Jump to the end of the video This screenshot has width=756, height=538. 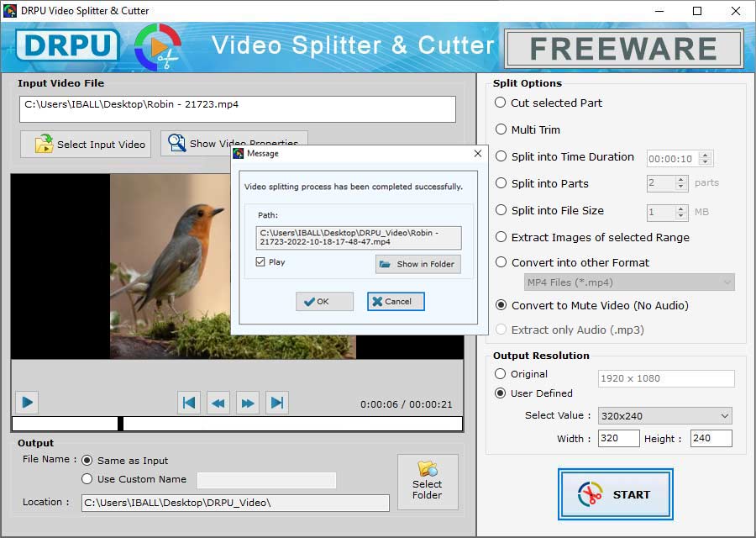tap(277, 403)
